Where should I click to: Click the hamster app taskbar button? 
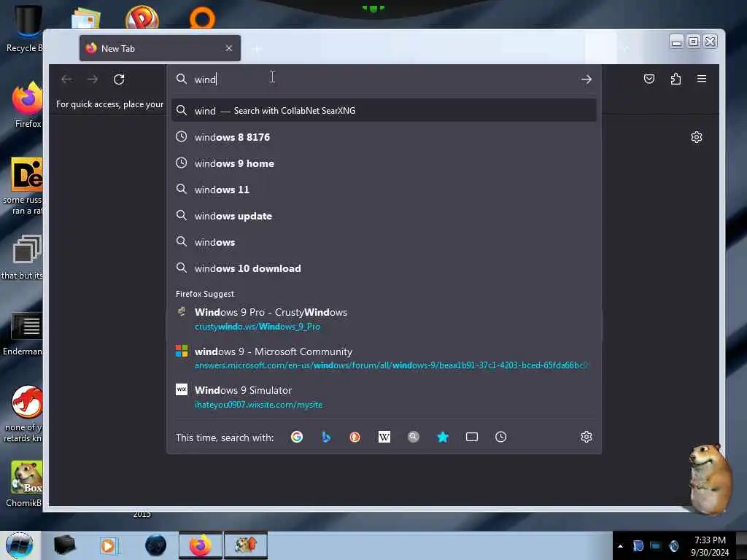point(246,545)
